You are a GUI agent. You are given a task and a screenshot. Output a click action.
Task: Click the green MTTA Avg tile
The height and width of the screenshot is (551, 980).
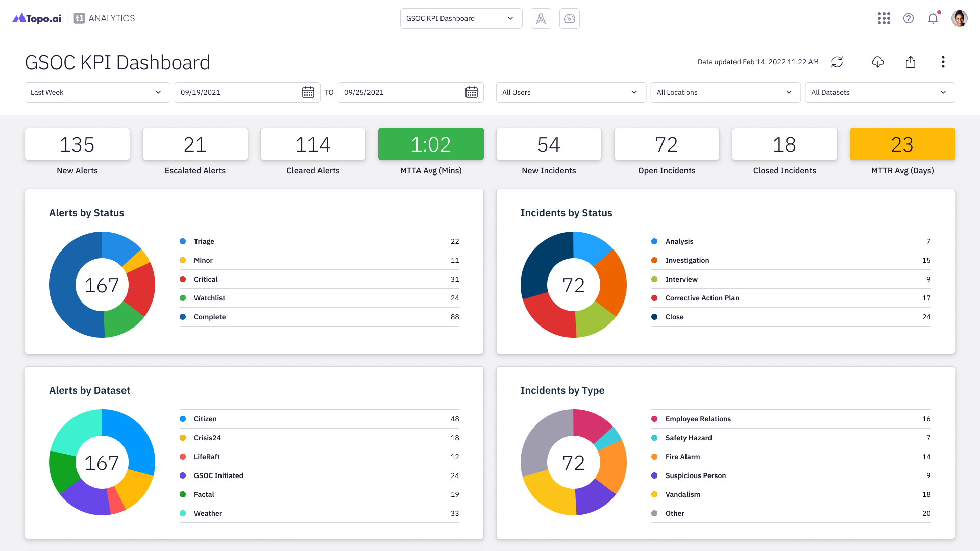click(430, 144)
